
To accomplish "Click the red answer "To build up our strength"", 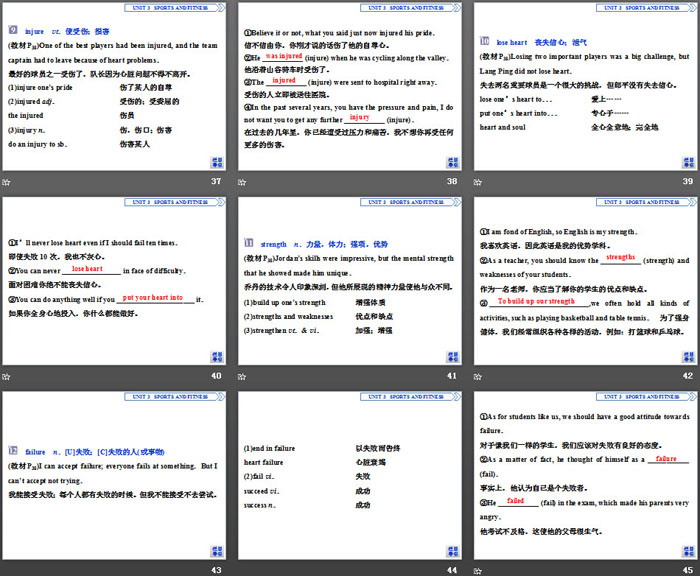I will (x=536, y=301).
